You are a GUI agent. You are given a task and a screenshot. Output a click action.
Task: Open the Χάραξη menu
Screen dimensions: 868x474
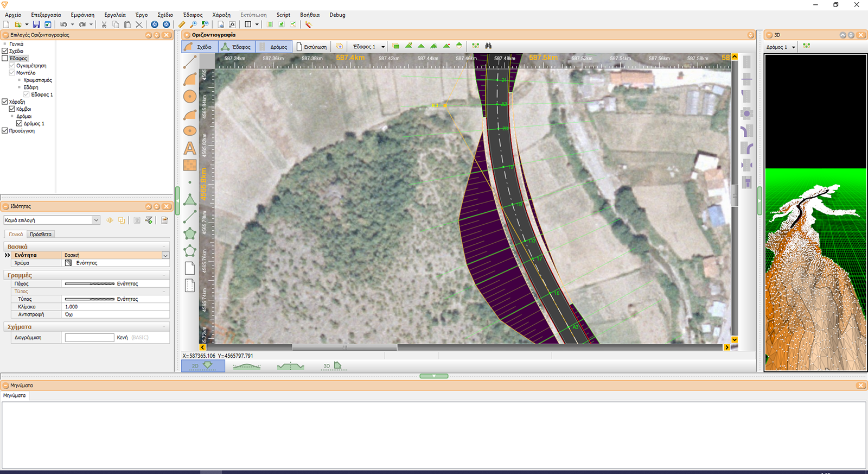coord(221,15)
